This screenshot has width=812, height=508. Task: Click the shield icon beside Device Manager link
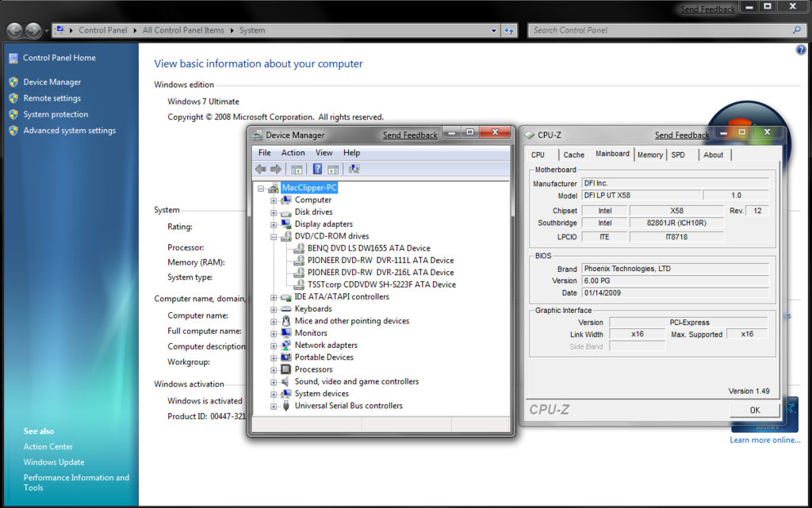13,82
